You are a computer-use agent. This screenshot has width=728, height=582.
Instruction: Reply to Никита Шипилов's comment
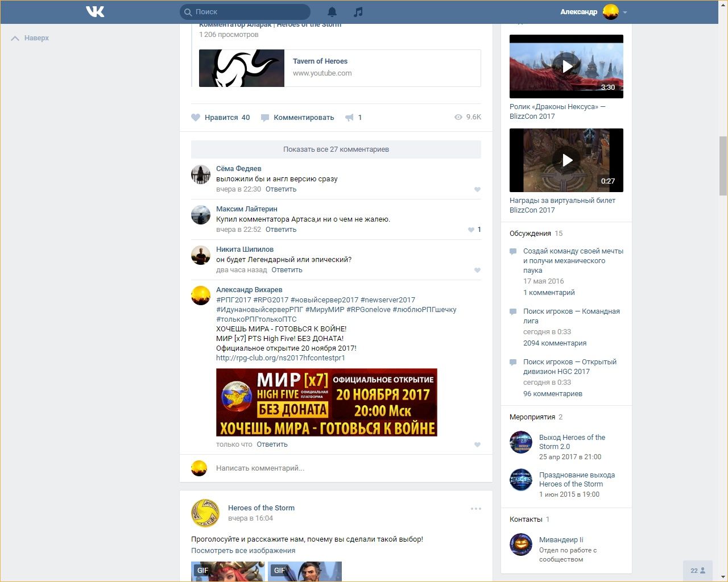point(287,270)
